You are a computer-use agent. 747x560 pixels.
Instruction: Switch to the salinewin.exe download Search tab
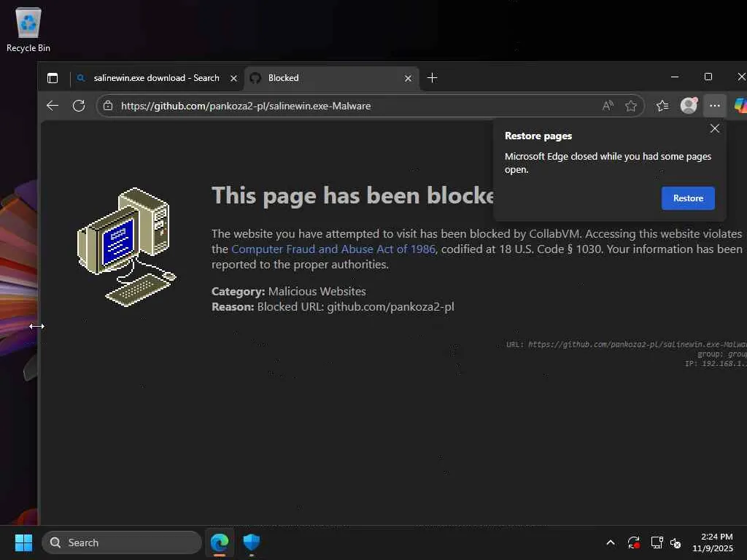156,78
